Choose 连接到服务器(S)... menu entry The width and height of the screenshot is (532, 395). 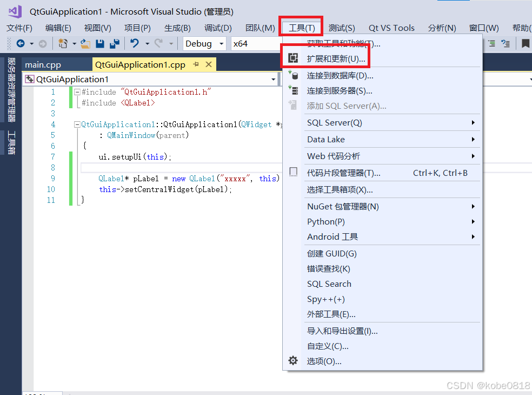pyautogui.click(x=382, y=91)
